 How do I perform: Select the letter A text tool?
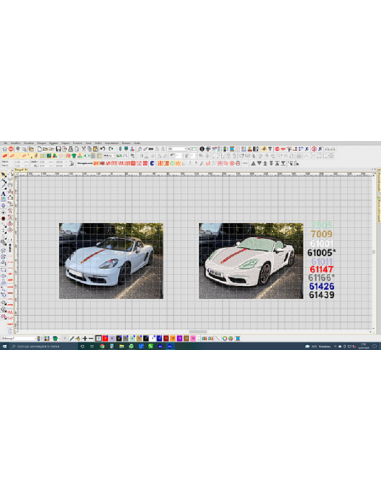tap(3, 194)
